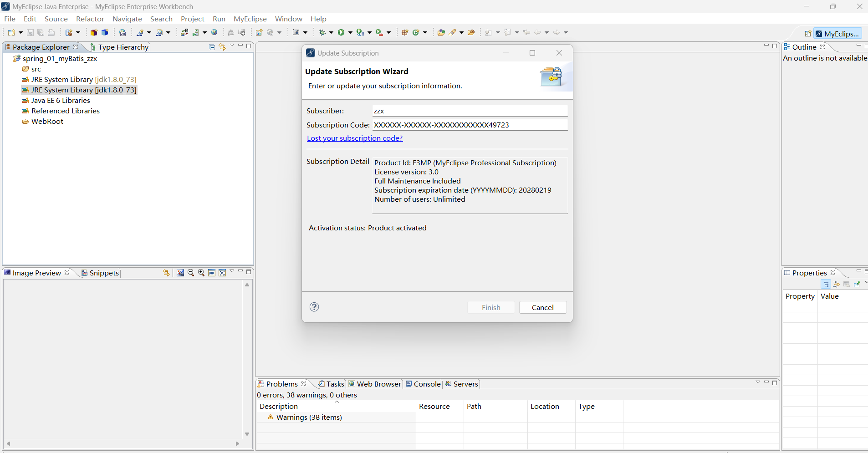Screen dimensions: 868x453
Task: Click the MyEclipse perspective button
Action: pyautogui.click(x=837, y=34)
